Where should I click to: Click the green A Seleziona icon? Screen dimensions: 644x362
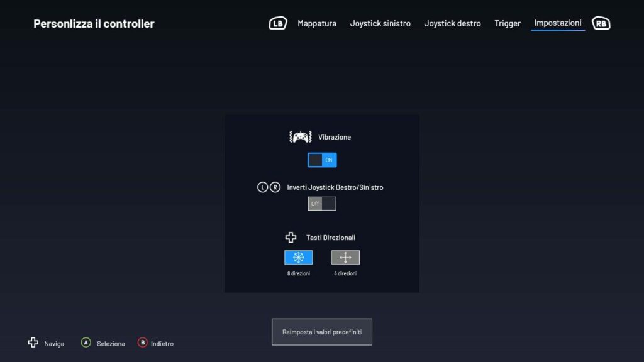pyautogui.click(x=86, y=343)
